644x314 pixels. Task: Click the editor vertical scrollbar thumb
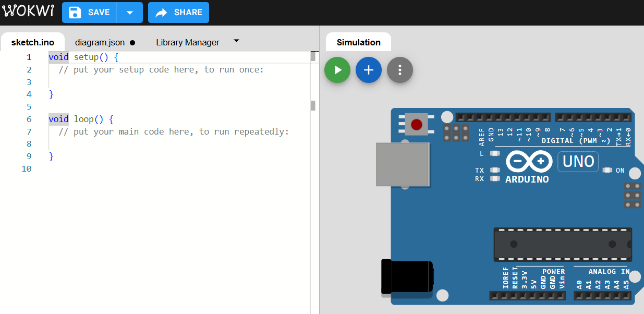tap(313, 56)
